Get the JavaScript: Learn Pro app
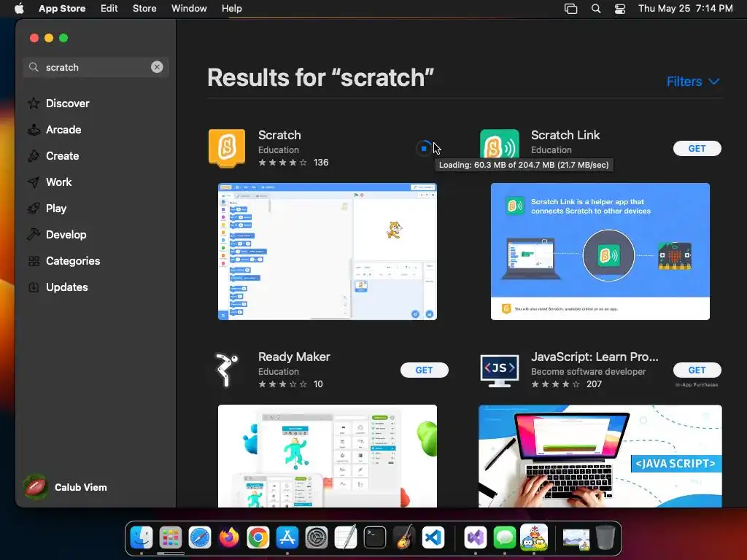 697,370
